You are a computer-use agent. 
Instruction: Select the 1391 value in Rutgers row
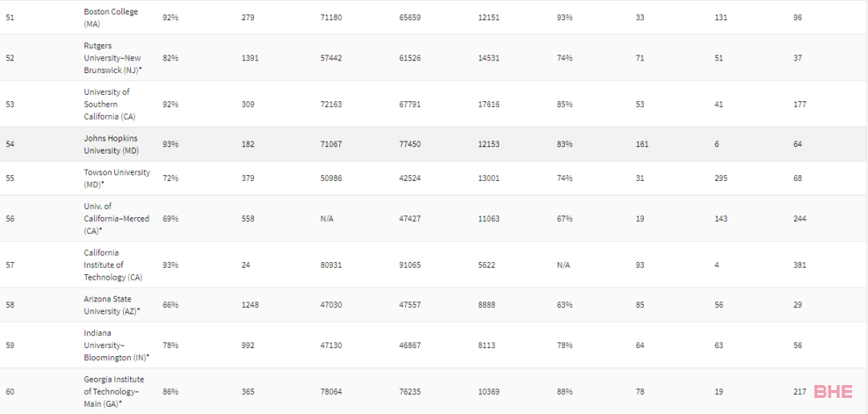pyautogui.click(x=250, y=58)
